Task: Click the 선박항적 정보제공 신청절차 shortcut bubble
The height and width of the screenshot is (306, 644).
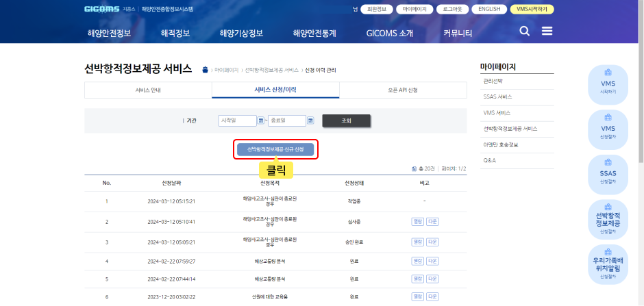Action: pos(608,220)
